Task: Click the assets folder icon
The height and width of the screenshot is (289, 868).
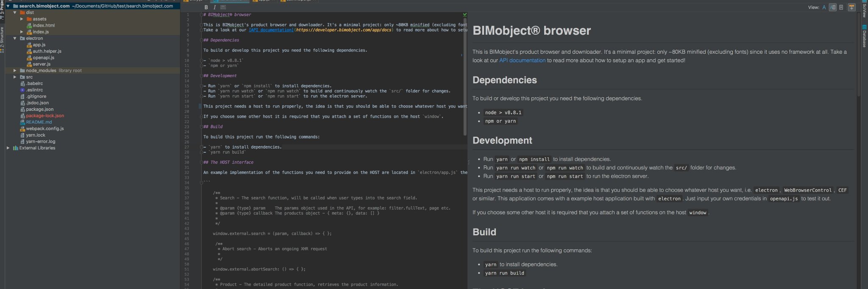Action: pyautogui.click(x=29, y=19)
